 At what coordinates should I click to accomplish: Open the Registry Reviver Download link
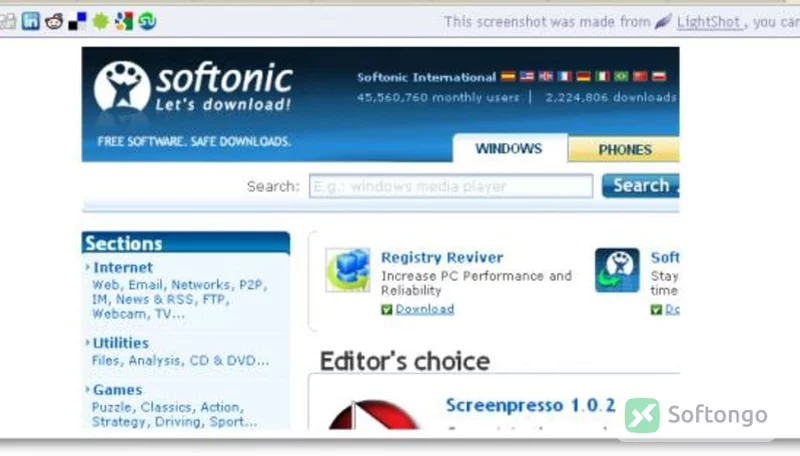tap(424, 309)
